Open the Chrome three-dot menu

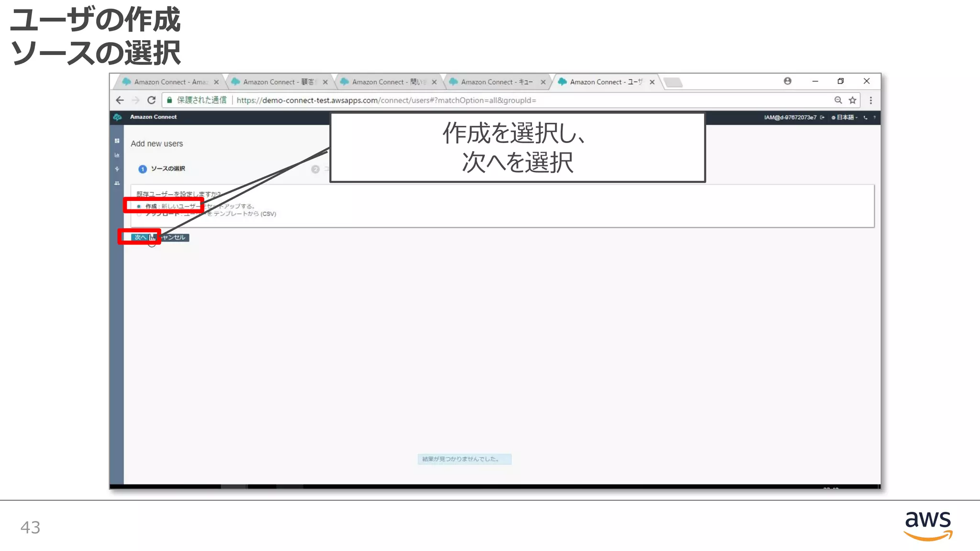click(870, 100)
